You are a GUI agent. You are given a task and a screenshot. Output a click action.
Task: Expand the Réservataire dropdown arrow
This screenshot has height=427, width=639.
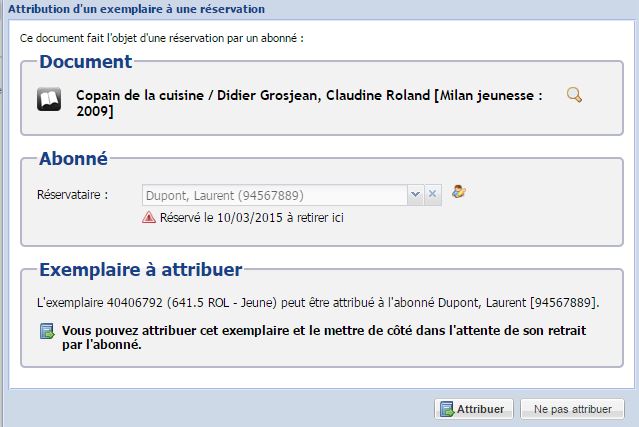415,194
